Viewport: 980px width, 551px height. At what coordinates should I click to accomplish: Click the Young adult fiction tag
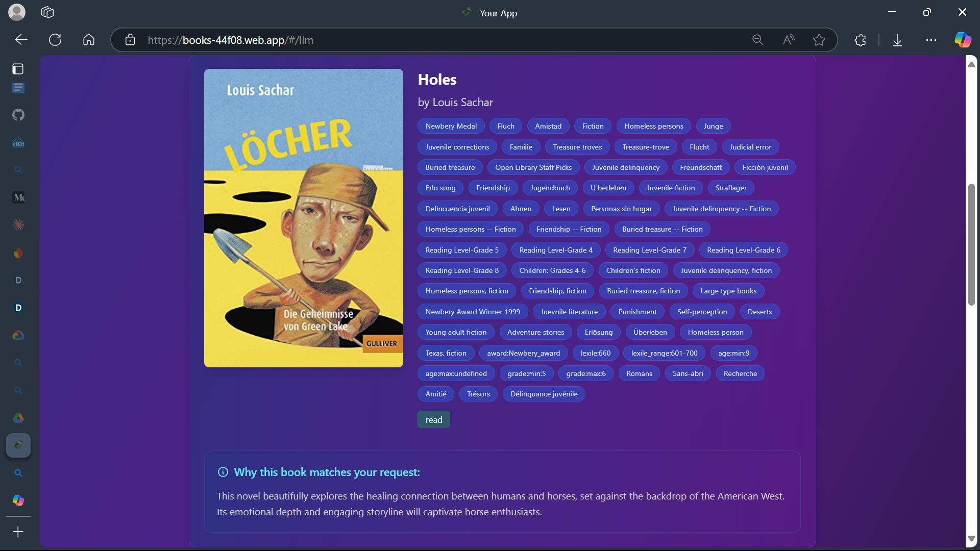tap(456, 332)
